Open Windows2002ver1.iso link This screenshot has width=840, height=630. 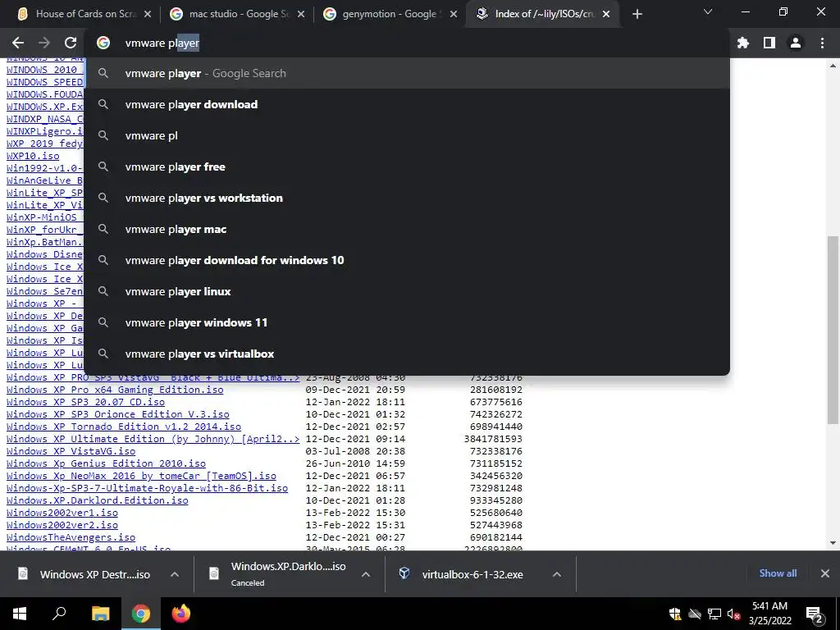[62, 513]
